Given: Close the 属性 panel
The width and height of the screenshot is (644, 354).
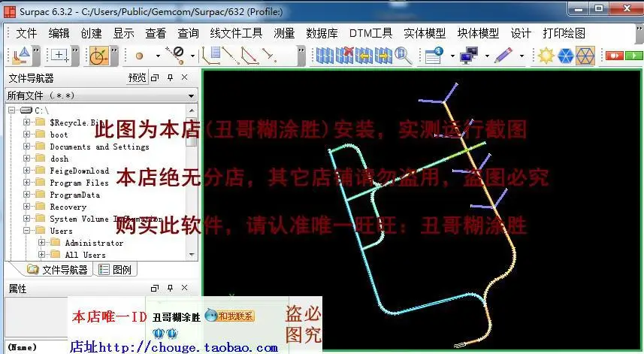Looking at the screenshot, I should pos(184,288).
